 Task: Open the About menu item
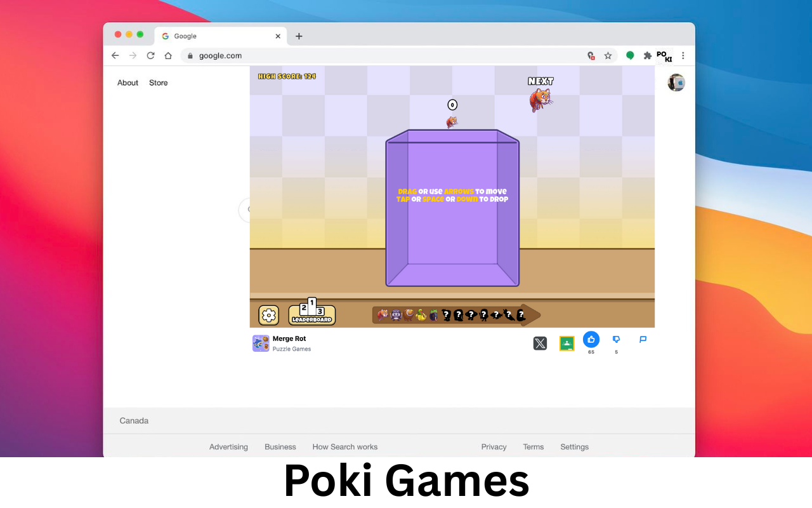[x=128, y=83]
